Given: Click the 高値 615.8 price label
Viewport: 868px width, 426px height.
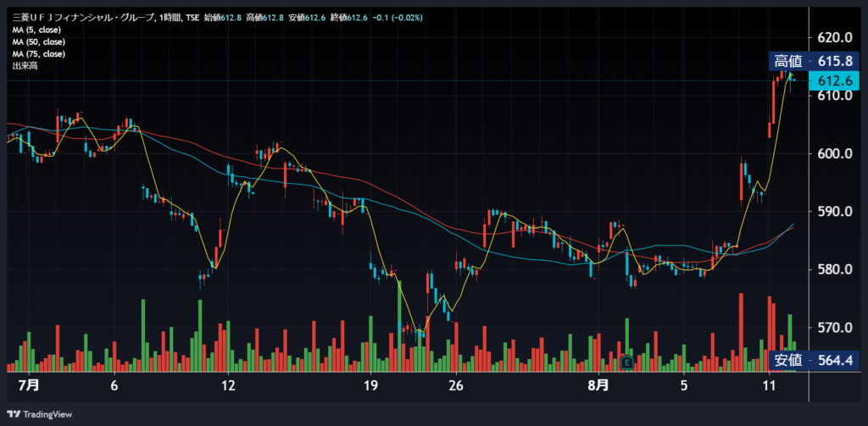Looking at the screenshot, I should (814, 62).
